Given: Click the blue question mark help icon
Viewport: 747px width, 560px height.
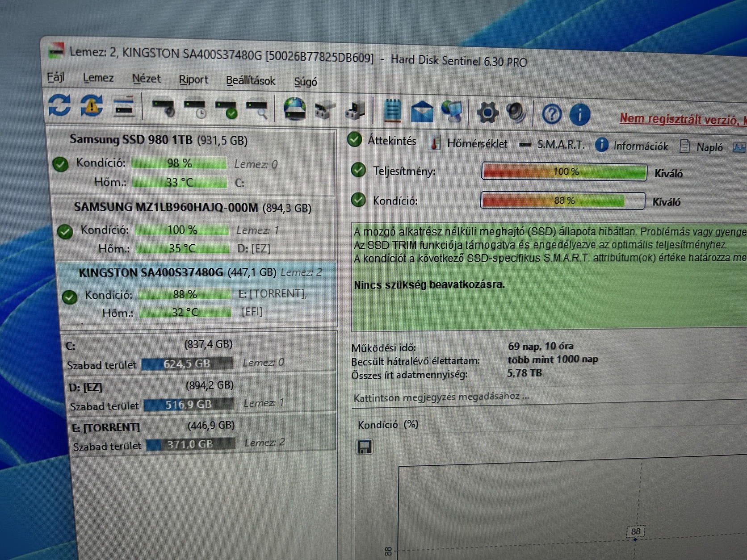Looking at the screenshot, I should (552, 114).
